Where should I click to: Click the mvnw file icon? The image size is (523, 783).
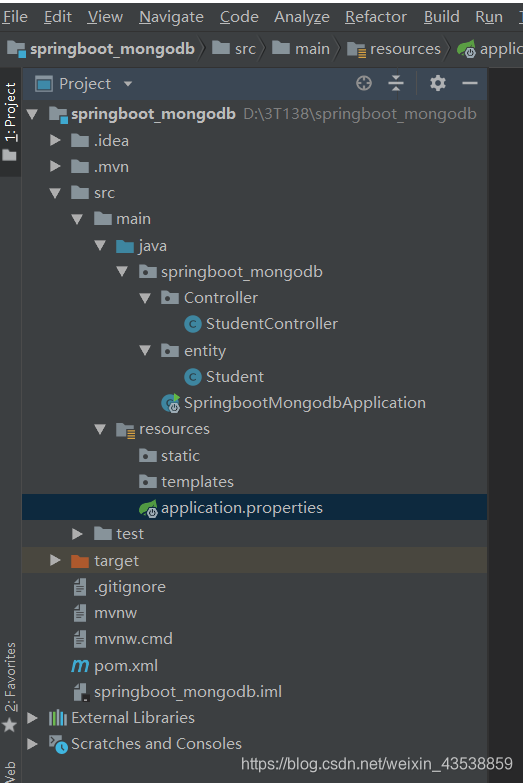coord(80,613)
